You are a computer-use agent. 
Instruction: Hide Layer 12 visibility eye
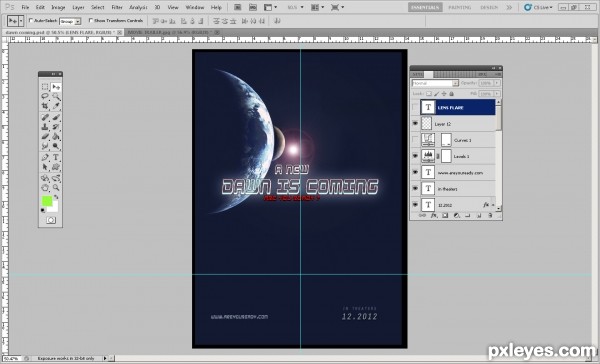point(415,124)
